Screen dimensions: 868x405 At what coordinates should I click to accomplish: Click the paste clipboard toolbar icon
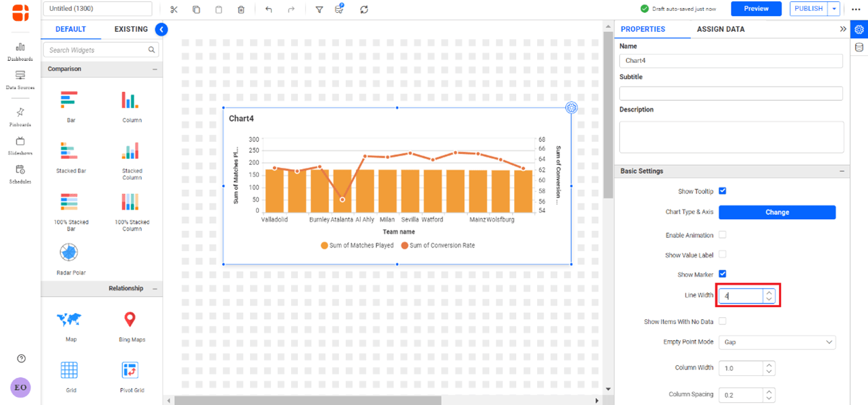pos(218,9)
